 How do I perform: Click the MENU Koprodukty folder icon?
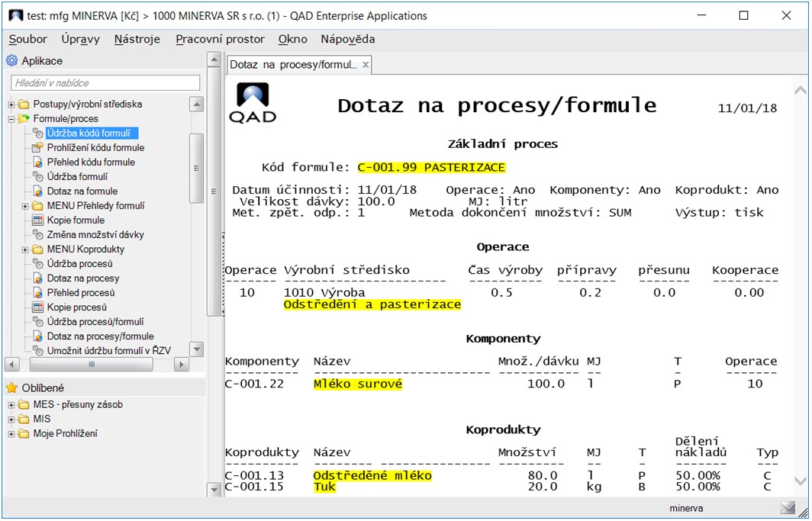[38, 249]
